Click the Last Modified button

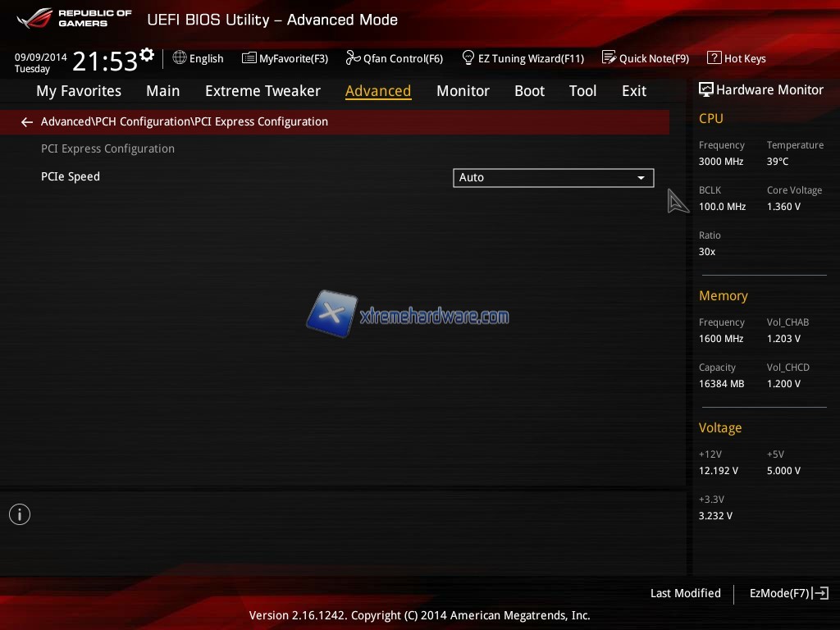[x=685, y=593]
